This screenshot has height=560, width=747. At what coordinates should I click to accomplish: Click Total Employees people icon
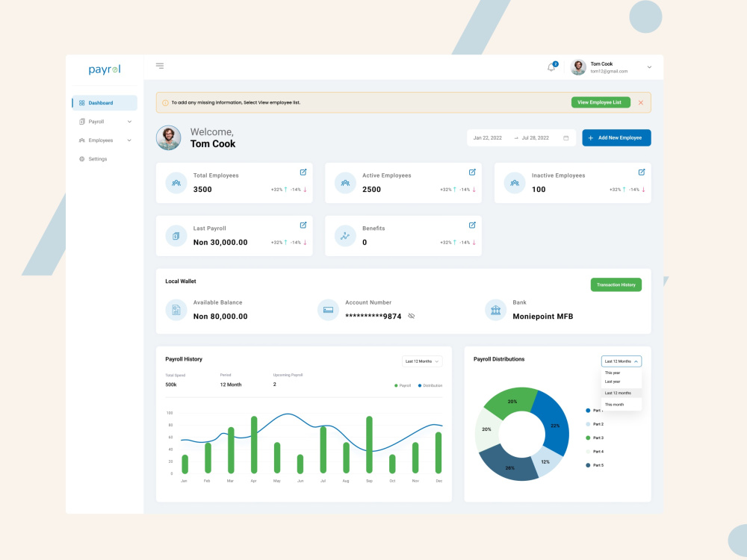click(176, 183)
